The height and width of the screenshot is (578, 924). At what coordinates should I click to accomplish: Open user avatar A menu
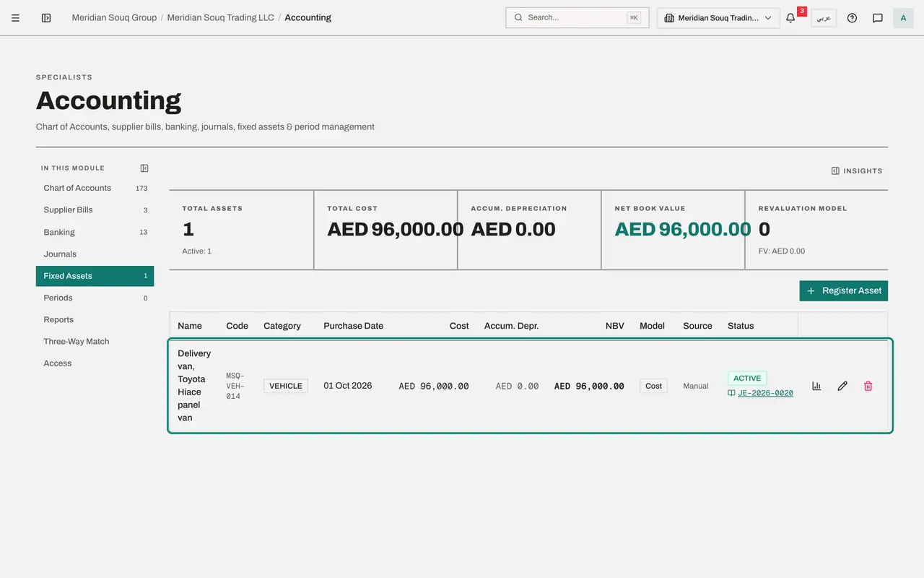coord(903,18)
